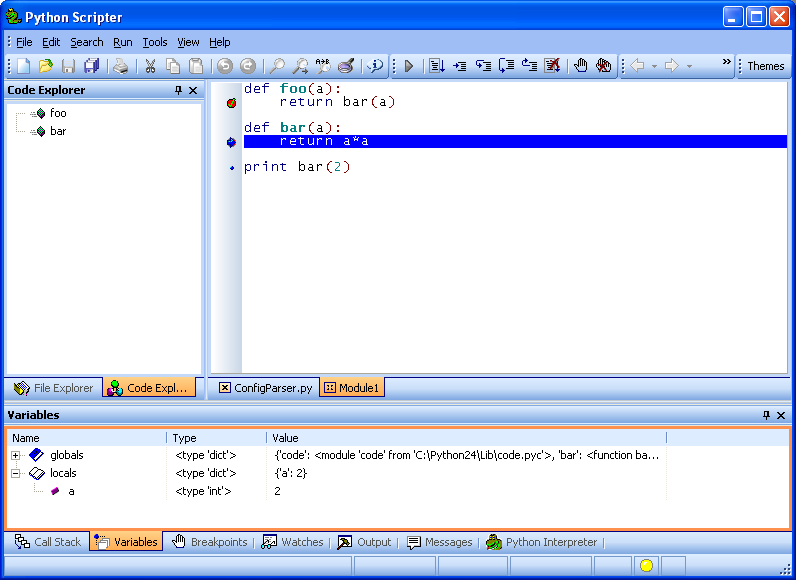Click the Value column header
The height and width of the screenshot is (580, 796).
pos(286,438)
